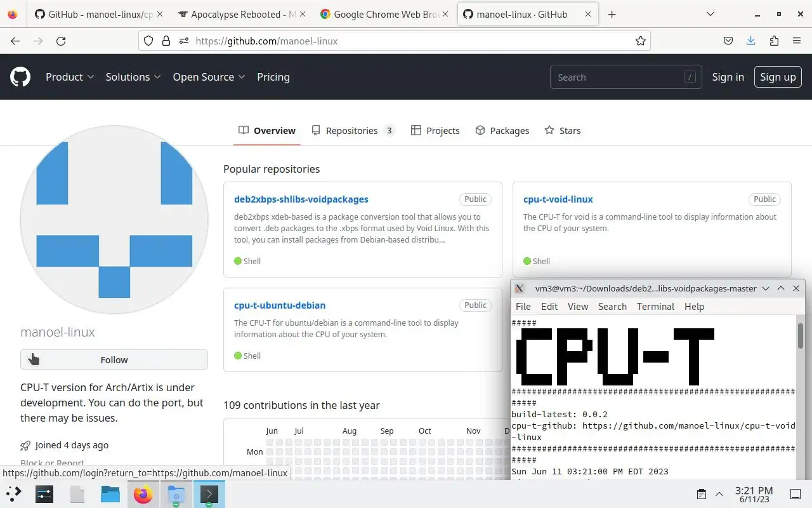Click the Sign up button
Viewport: 812px width, 508px height.
(778, 77)
